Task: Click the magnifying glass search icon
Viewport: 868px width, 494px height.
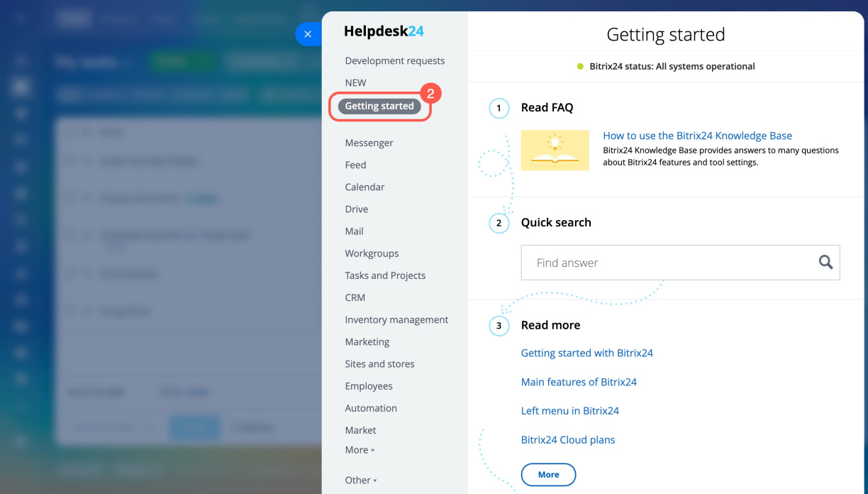Action: [825, 263]
